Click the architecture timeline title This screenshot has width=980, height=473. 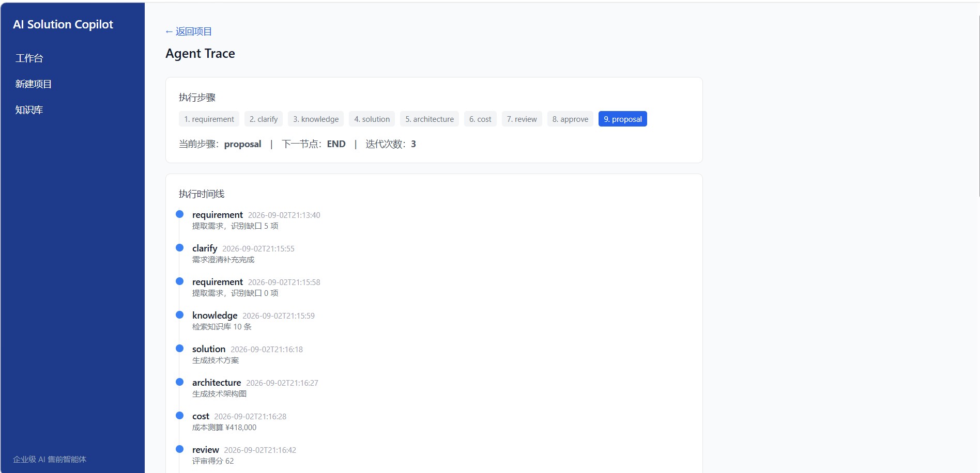pos(217,383)
